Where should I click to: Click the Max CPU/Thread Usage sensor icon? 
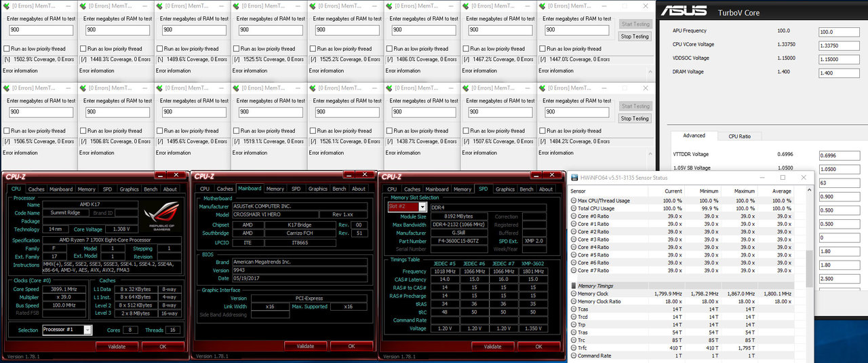click(573, 201)
